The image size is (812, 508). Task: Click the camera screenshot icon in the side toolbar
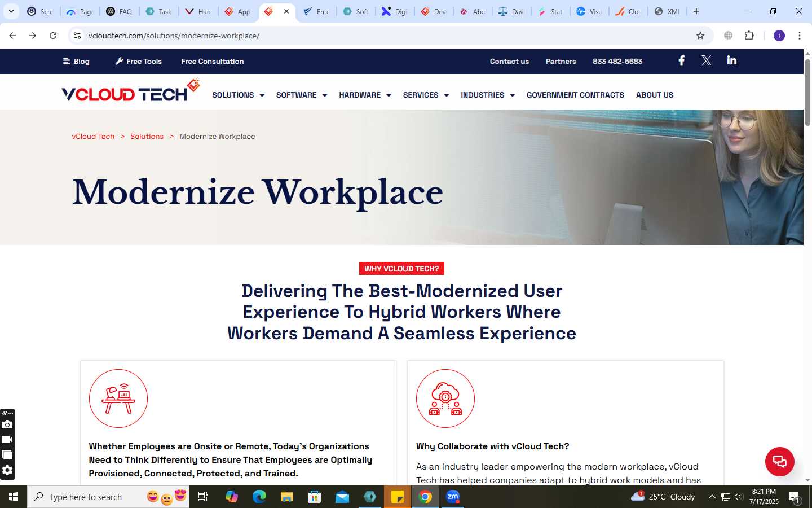click(x=7, y=424)
